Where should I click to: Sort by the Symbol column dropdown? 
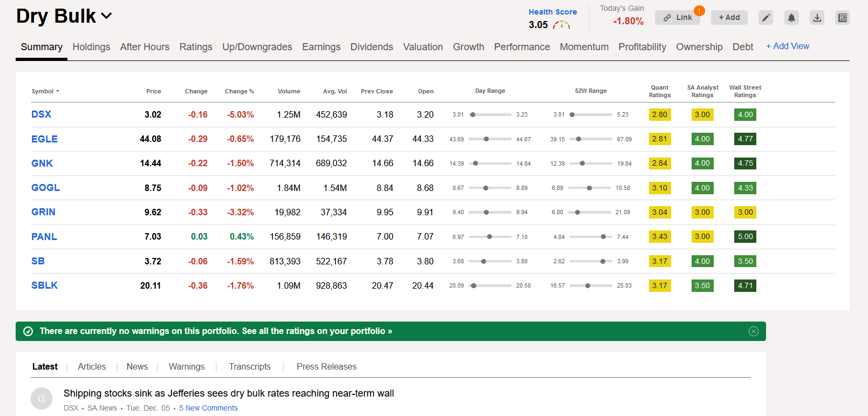pyautogui.click(x=45, y=91)
